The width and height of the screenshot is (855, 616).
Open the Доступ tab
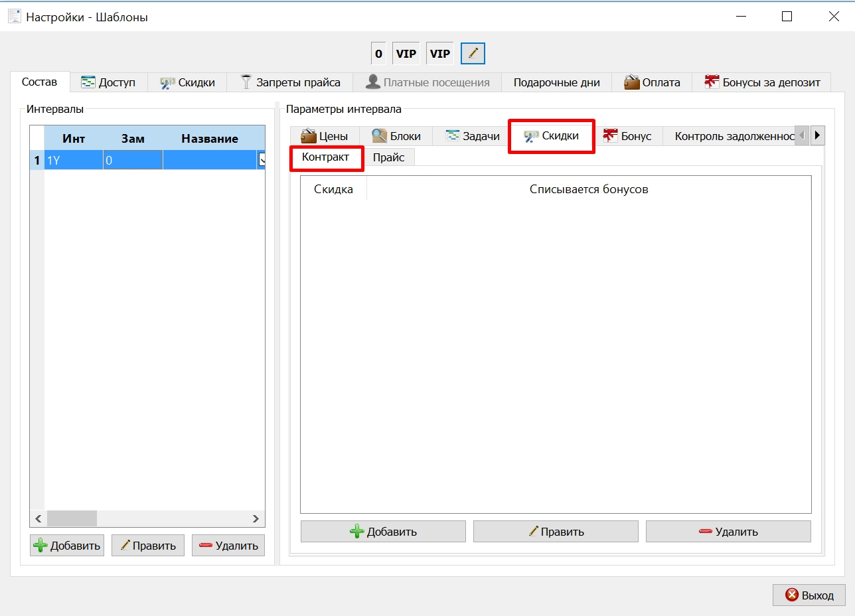point(108,82)
